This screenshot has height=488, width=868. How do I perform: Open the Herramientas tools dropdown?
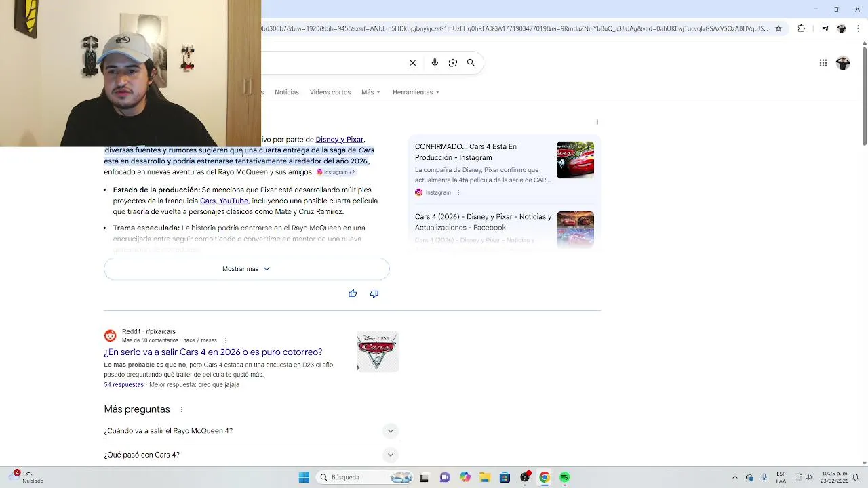coord(416,92)
